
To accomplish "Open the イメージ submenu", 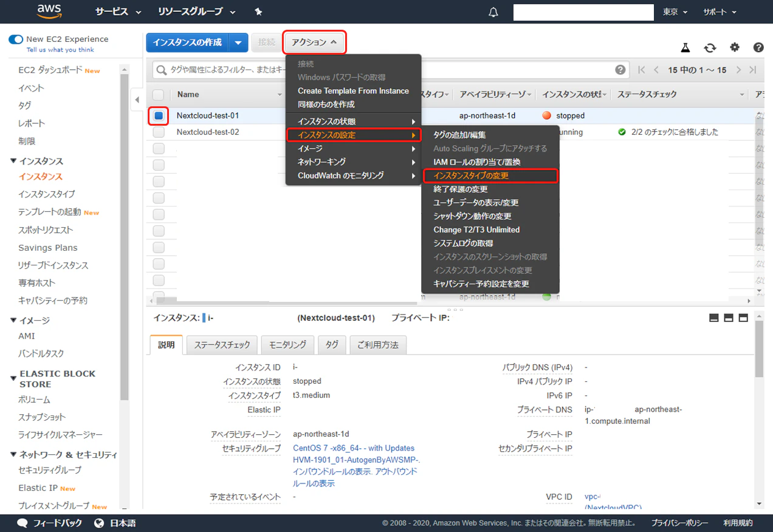I will (x=354, y=148).
